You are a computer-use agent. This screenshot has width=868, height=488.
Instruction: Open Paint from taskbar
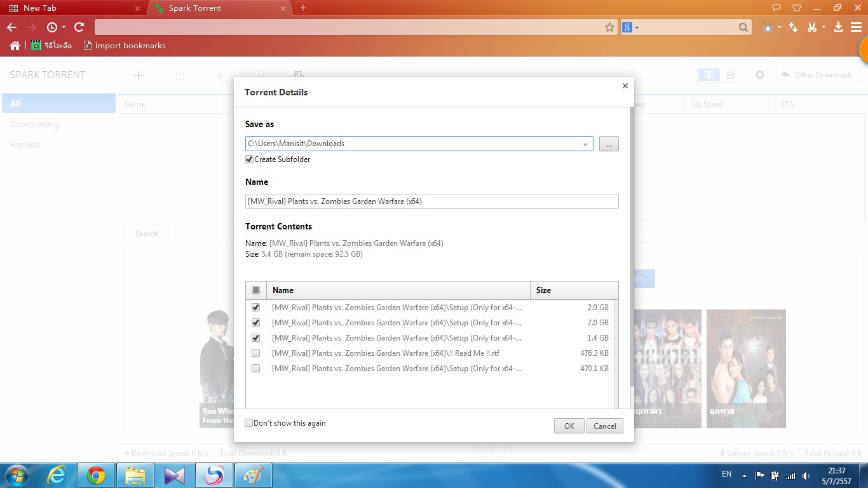coord(254,475)
